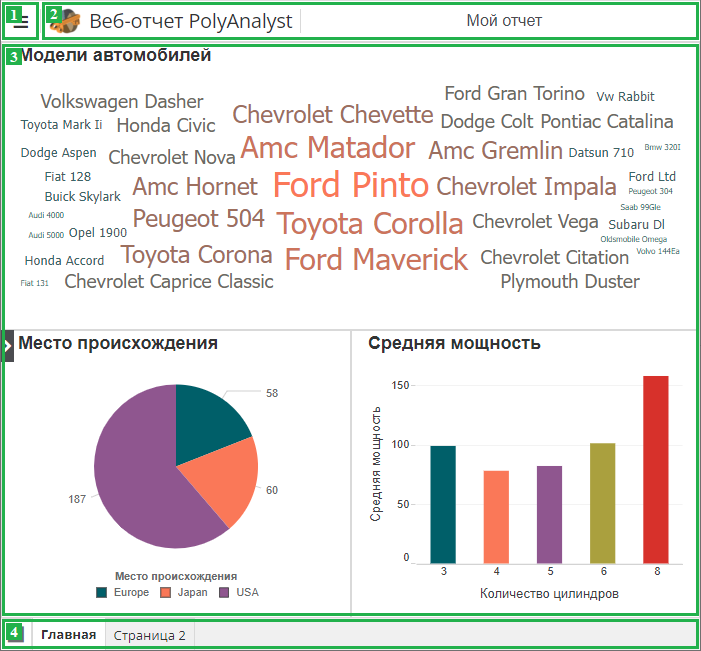Click the Модели автомобилей heading

[x=116, y=55]
